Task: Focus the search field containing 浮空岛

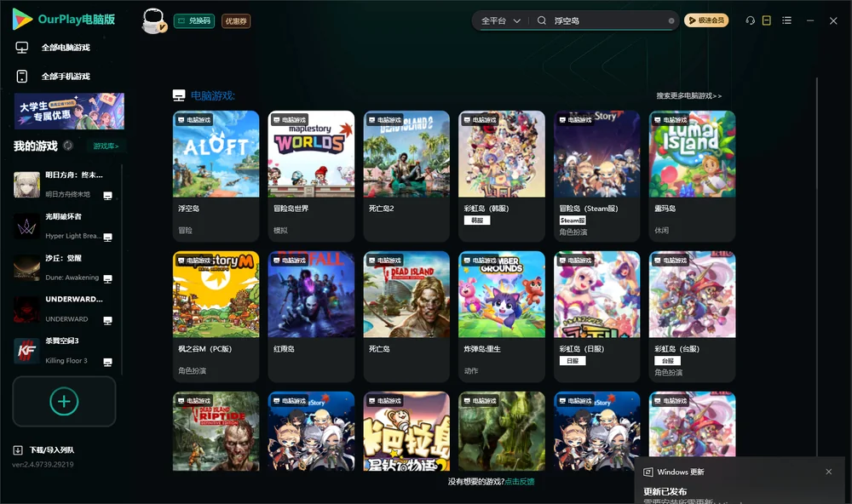Action: pos(608,20)
